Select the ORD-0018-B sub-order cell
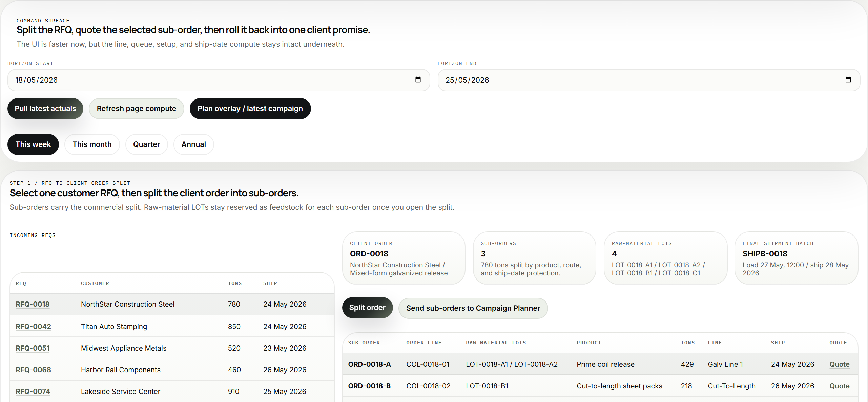Image resolution: width=868 pixels, height=402 pixels. [369, 386]
